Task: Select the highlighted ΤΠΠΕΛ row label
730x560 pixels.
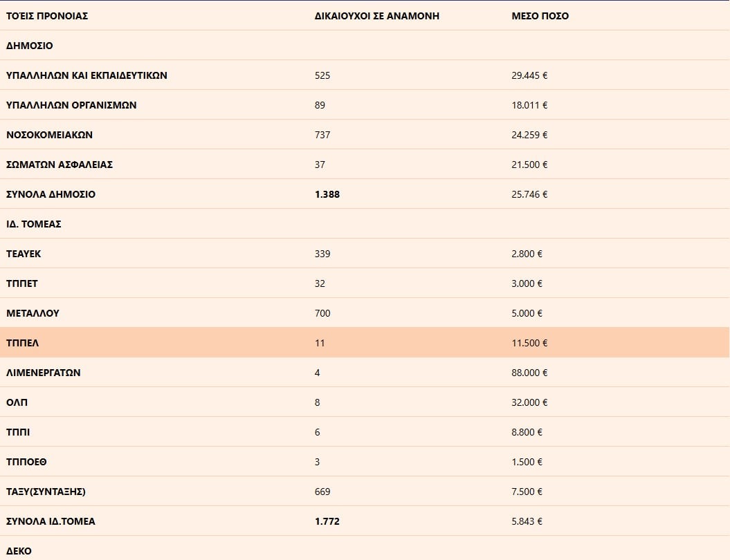Action: pos(21,343)
